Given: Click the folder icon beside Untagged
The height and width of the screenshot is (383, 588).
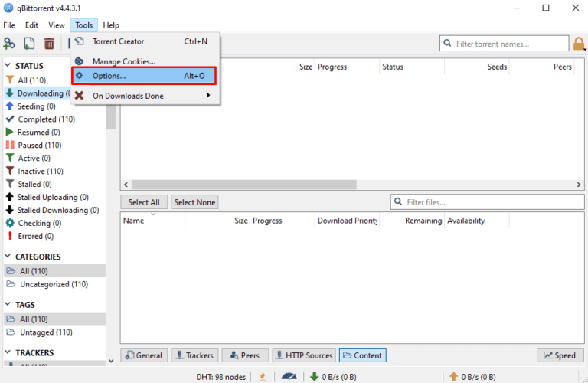Looking at the screenshot, I should (x=11, y=332).
